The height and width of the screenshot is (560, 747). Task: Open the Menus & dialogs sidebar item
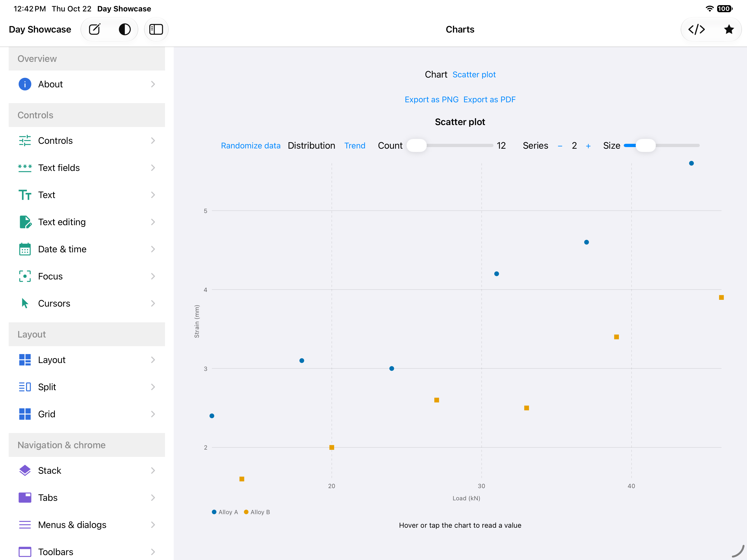coord(87,524)
